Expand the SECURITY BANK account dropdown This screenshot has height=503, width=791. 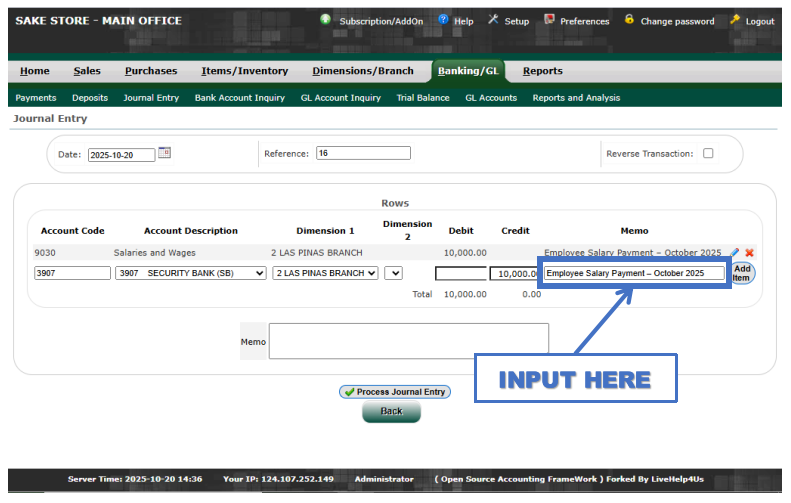[190, 273]
